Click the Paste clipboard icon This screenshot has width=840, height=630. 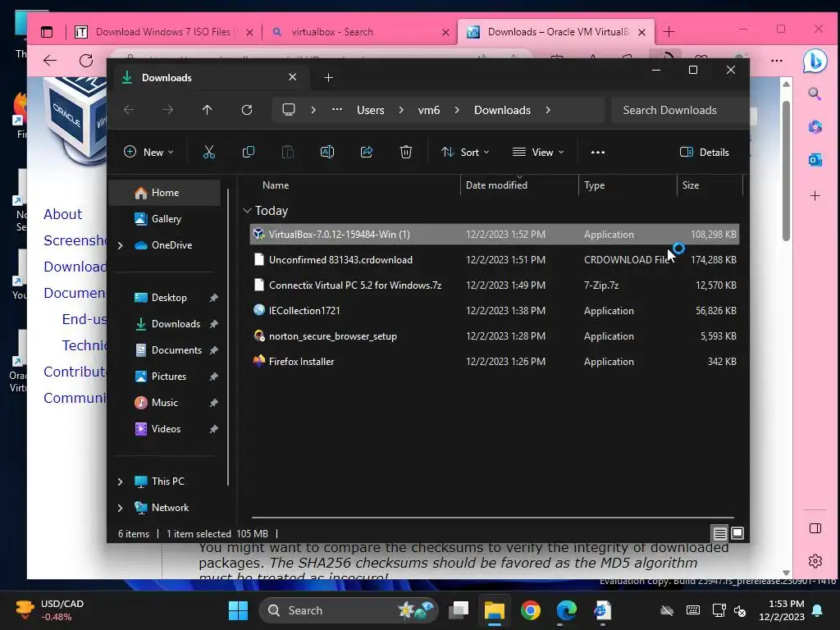click(x=288, y=152)
